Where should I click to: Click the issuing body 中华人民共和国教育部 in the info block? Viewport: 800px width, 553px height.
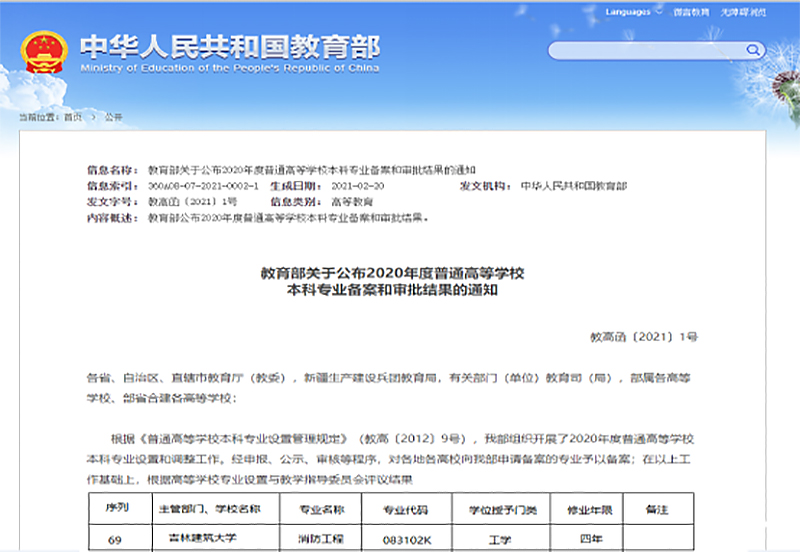point(573,186)
